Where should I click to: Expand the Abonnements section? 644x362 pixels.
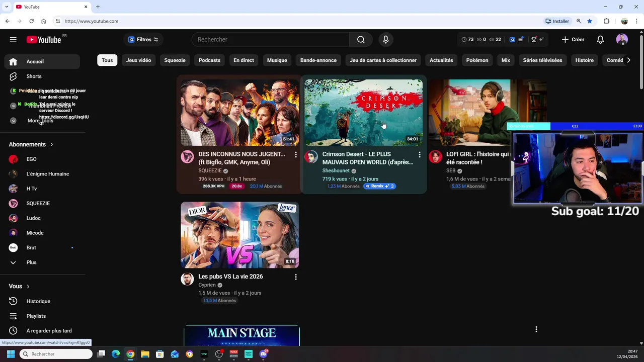point(31,144)
